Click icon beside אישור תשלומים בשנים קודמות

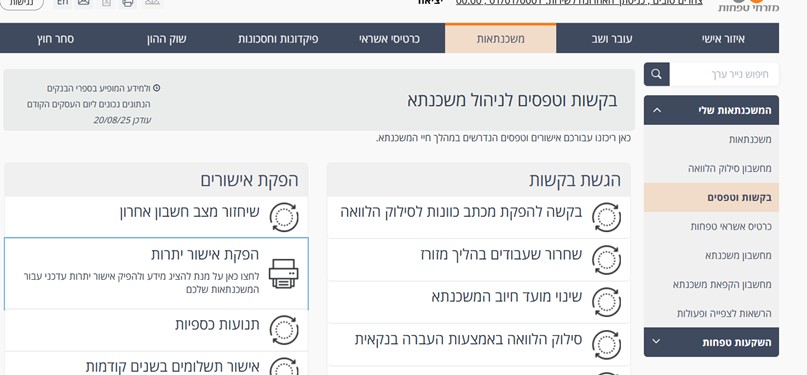point(284,366)
